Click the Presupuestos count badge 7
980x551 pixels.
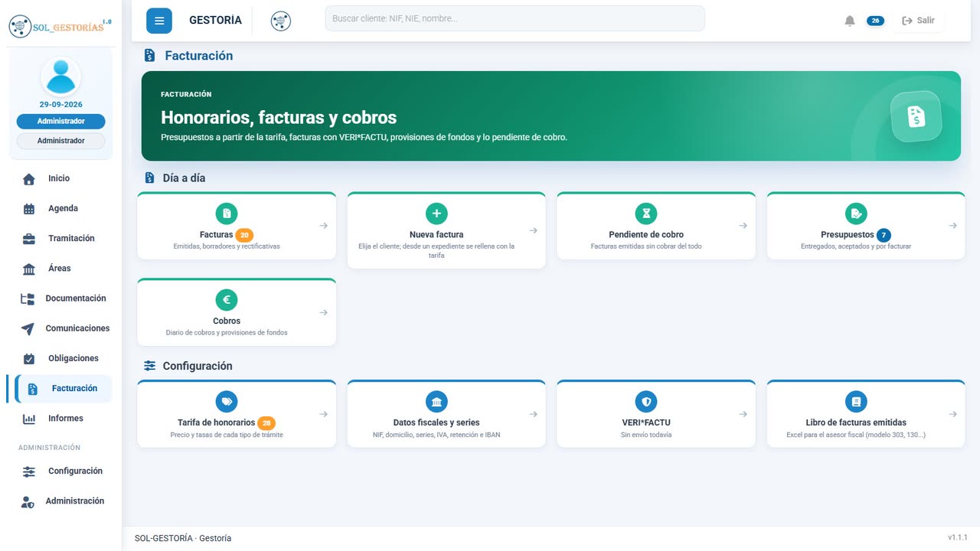click(x=884, y=235)
